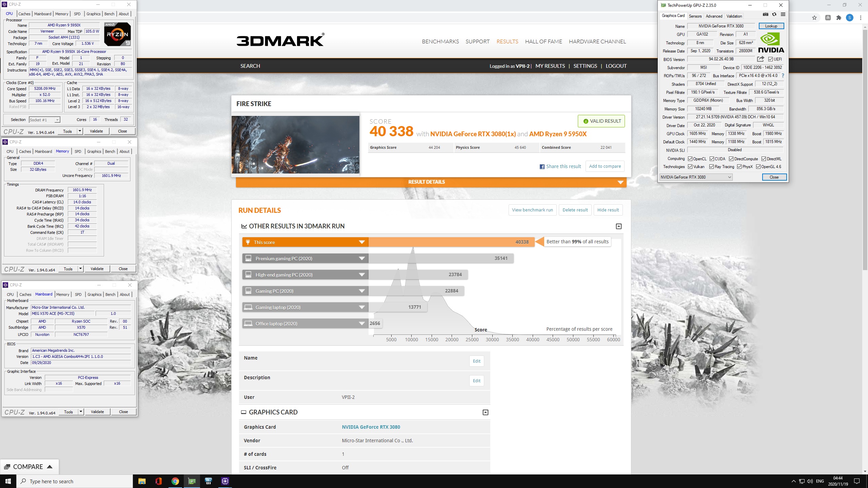Click the orange 40338 score bar

pyautogui.click(x=451, y=242)
